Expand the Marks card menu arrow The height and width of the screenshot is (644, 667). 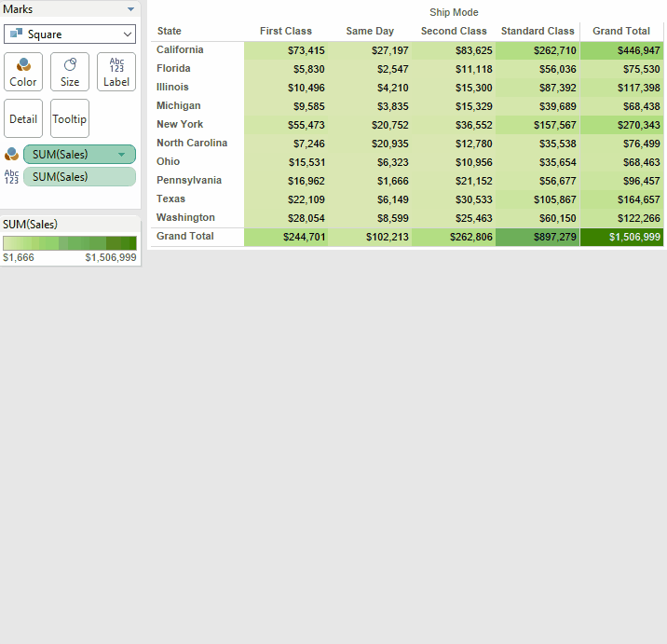click(x=130, y=8)
